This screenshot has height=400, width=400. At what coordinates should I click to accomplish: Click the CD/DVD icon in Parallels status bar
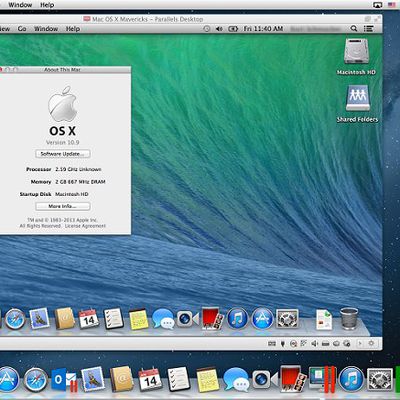click(294, 343)
